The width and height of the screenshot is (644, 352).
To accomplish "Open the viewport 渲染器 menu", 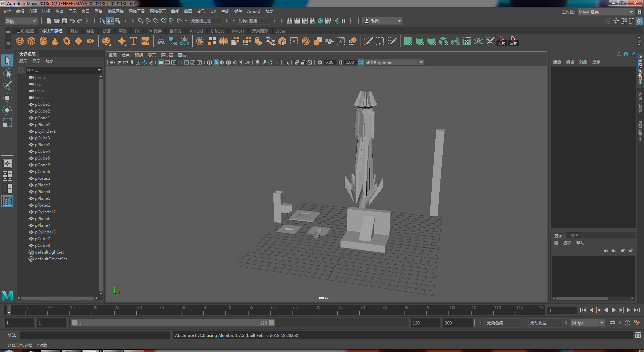I will click(167, 55).
